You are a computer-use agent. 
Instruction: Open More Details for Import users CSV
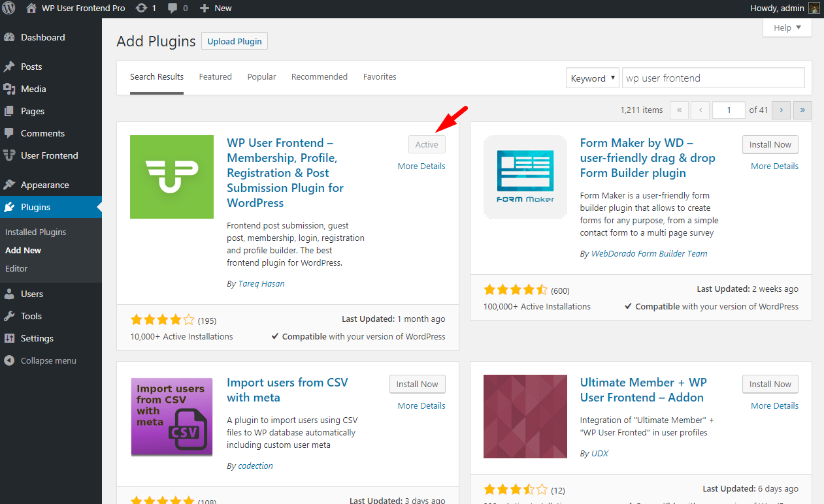point(421,405)
